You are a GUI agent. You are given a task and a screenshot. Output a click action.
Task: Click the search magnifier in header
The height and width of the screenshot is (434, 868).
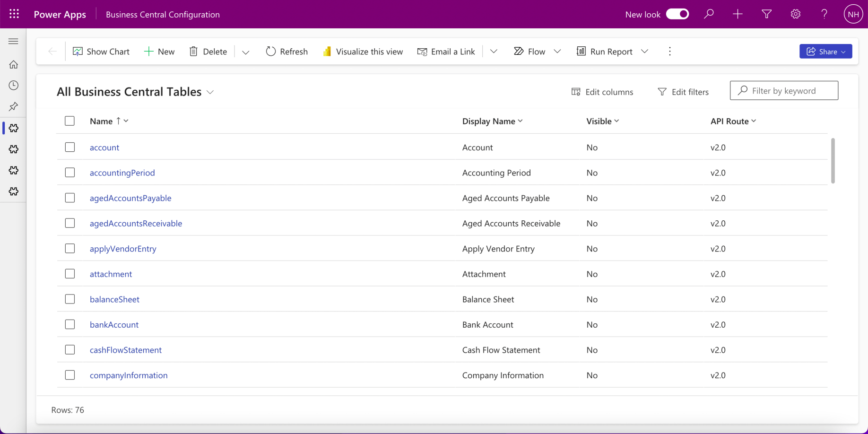pyautogui.click(x=709, y=14)
